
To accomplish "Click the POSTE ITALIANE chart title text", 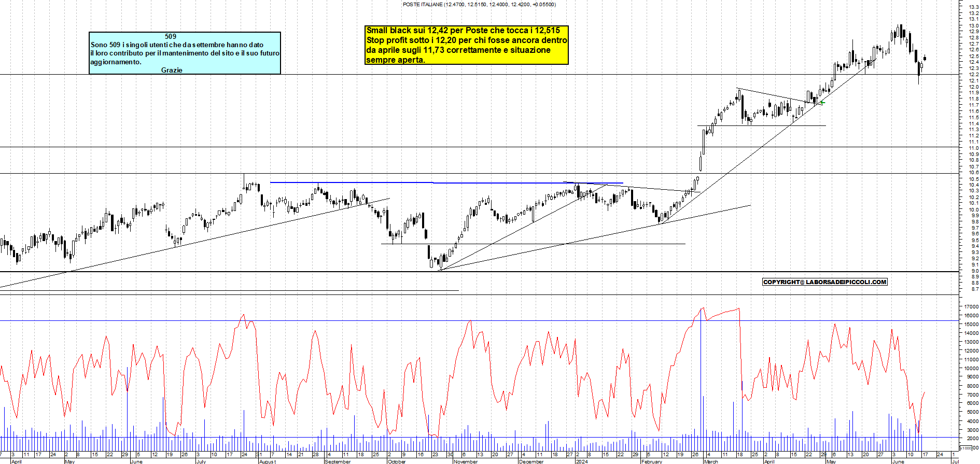I will (x=479, y=5).
